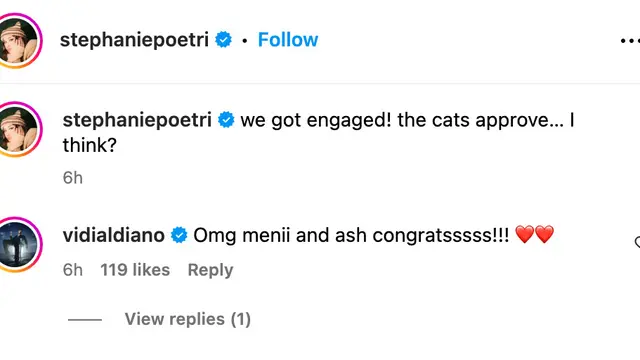The height and width of the screenshot is (360, 640).
Task: Click the 6h timestamp on vidialdiano's comment
Action: pos(73,270)
